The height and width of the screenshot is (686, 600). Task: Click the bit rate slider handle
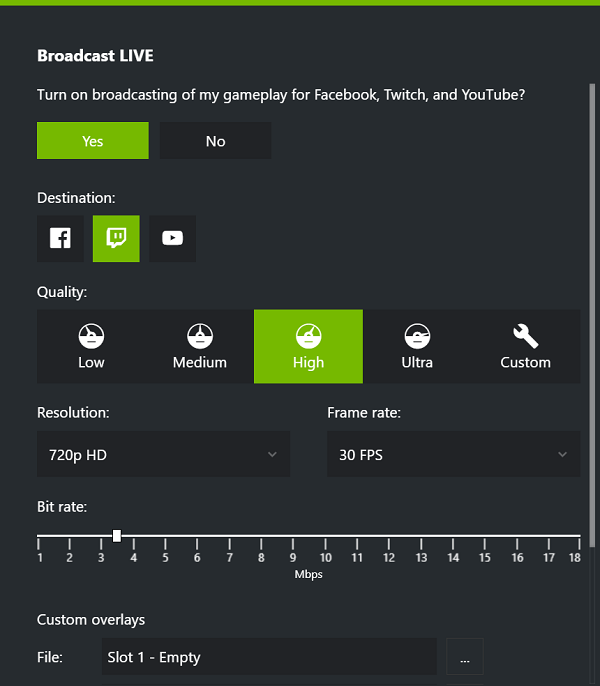pos(117,536)
